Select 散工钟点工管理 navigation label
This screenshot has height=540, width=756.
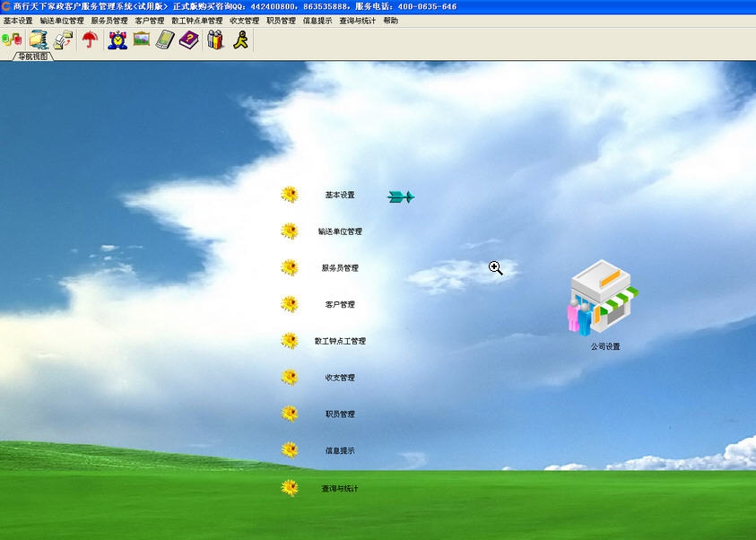click(x=340, y=341)
